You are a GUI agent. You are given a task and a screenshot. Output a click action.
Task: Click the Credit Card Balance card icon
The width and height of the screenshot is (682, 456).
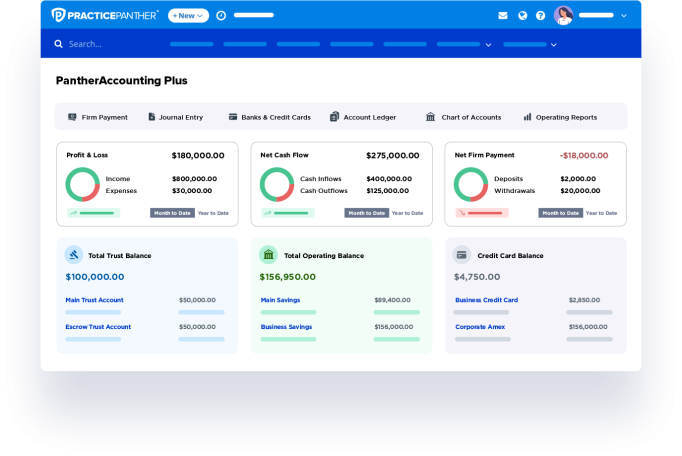(x=462, y=255)
